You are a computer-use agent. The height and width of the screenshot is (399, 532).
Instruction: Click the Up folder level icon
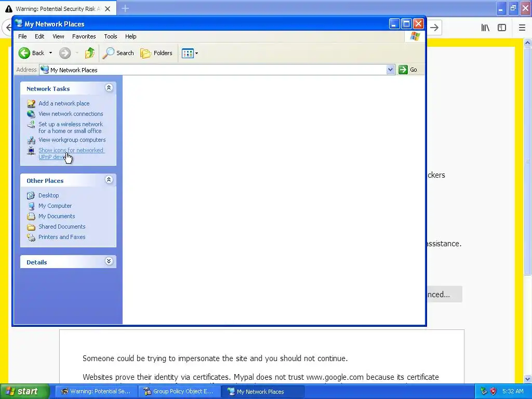click(89, 53)
